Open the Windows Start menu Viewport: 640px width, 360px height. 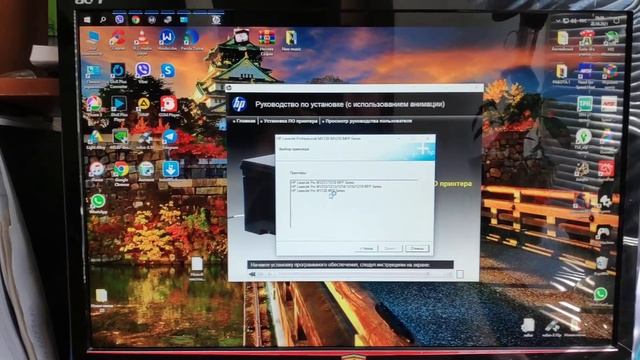[87, 20]
